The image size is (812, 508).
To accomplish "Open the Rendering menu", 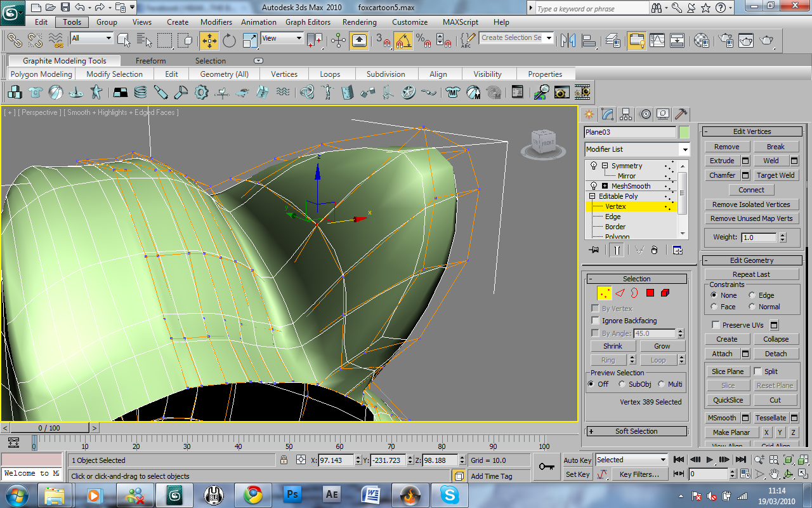I will click(x=359, y=22).
